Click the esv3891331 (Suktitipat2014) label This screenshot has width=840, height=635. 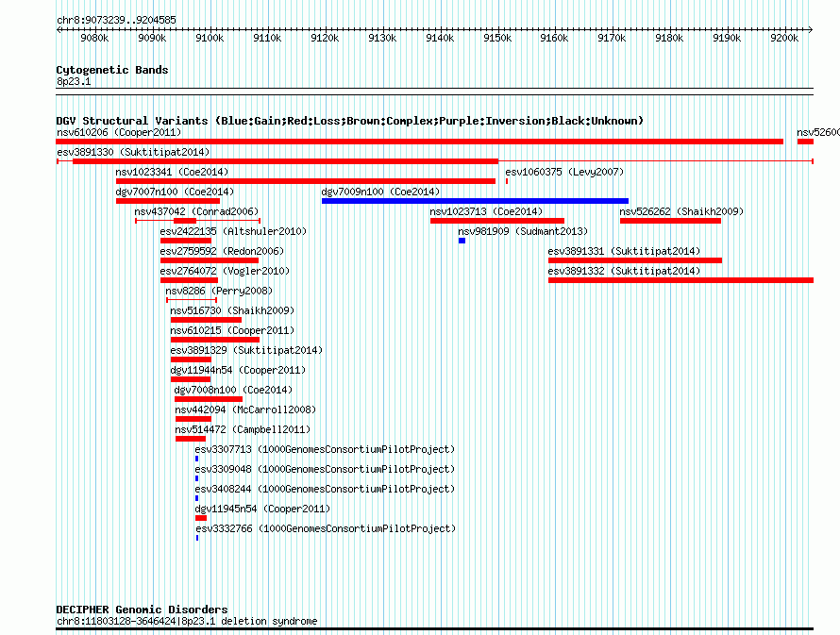point(624,251)
